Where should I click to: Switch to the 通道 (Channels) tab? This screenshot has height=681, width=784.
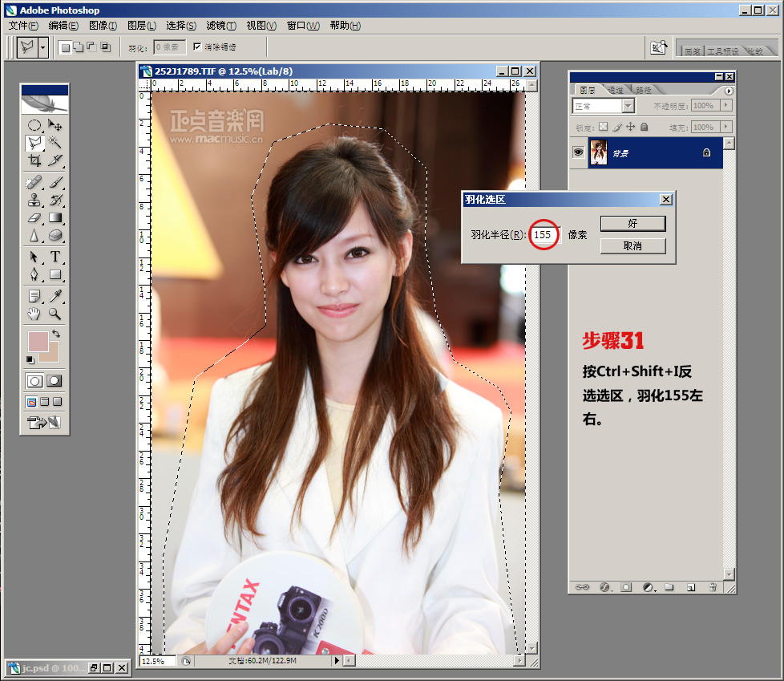[x=616, y=90]
